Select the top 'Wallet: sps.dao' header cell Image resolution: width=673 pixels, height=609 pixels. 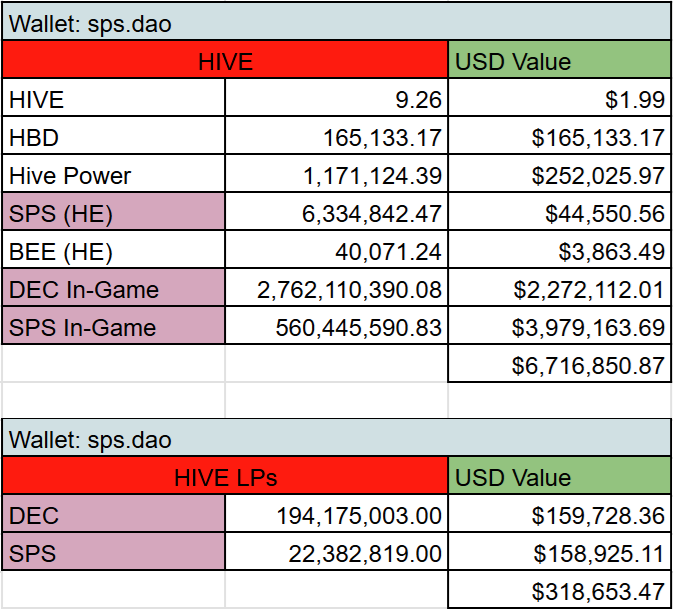336,22
